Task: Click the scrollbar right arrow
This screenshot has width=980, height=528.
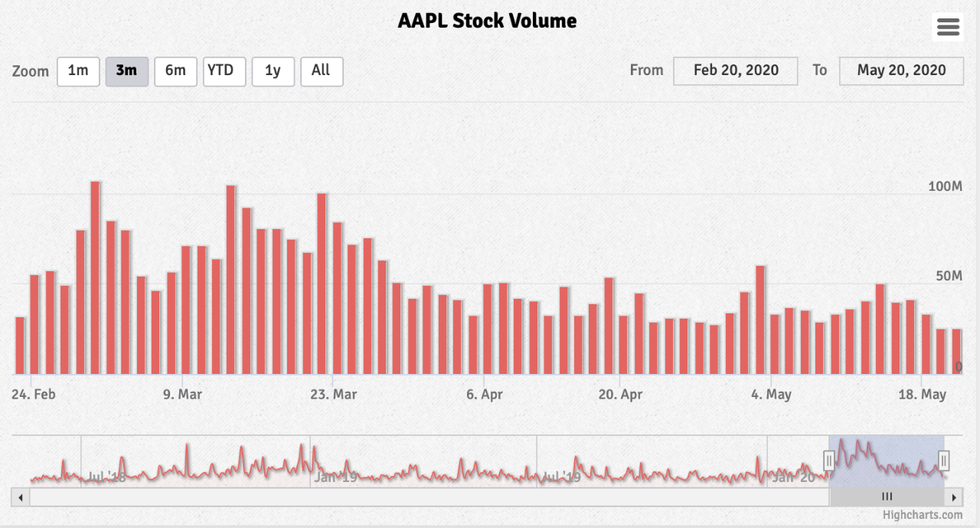Action: click(x=955, y=497)
